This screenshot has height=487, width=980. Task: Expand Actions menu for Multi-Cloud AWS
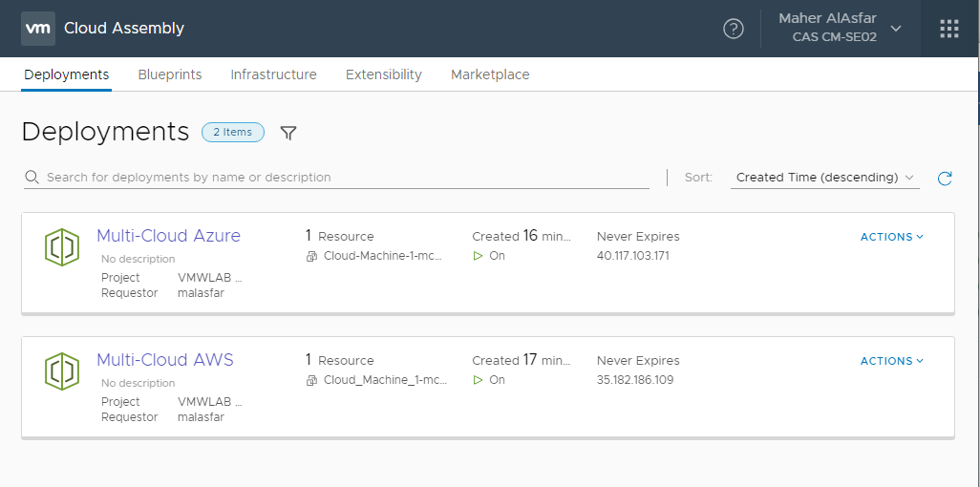(892, 361)
